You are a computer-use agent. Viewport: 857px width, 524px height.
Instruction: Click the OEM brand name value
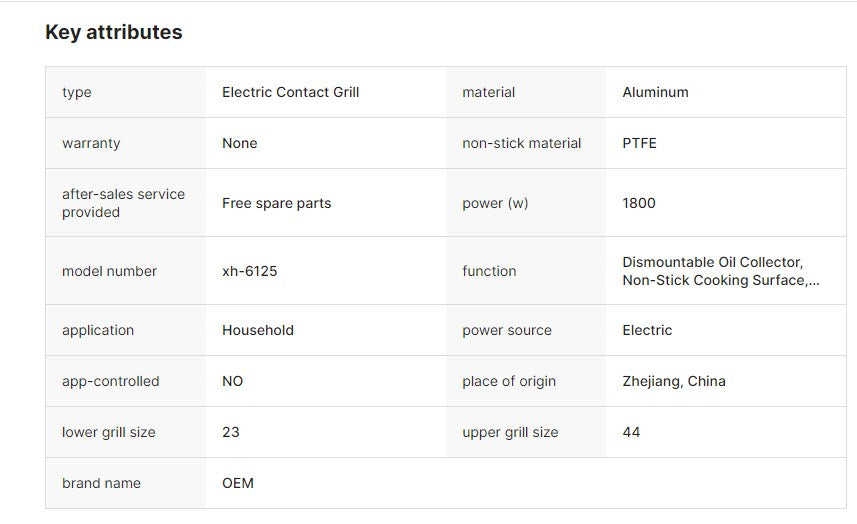pos(238,483)
